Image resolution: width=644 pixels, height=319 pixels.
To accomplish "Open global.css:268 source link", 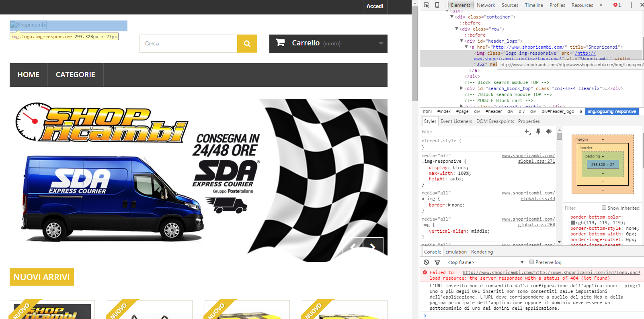I will click(x=536, y=225).
